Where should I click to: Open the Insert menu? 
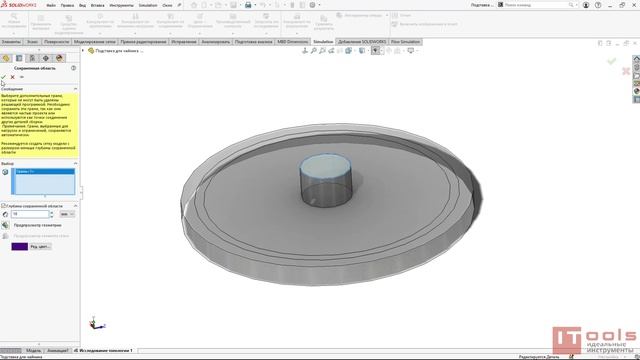[x=98, y=5]
